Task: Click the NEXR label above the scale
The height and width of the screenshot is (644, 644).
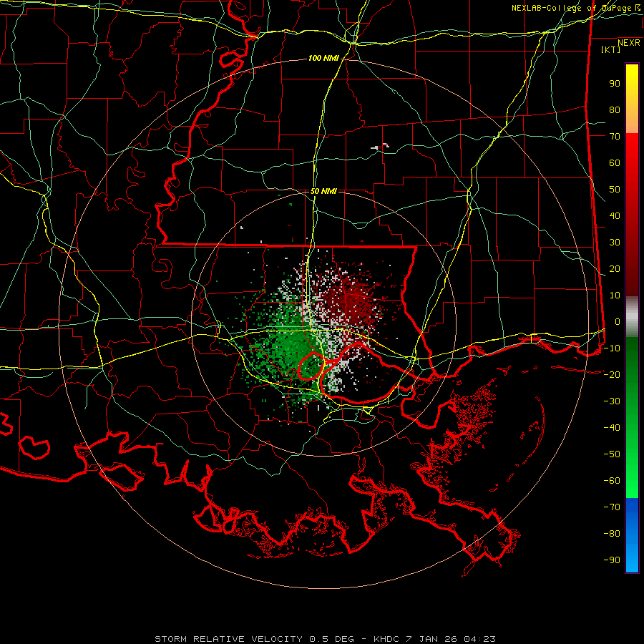Action: (x=628, y=43)
